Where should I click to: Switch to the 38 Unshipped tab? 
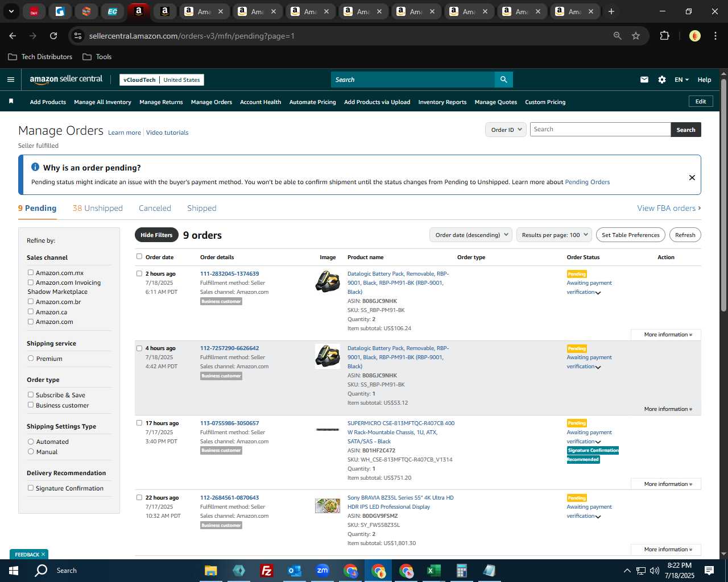click(x=97, y=208)
